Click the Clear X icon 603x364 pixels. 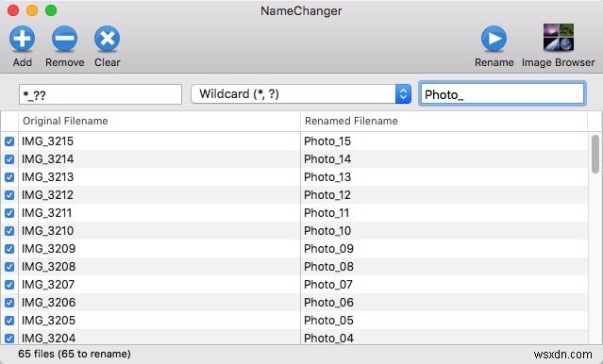point(107,39)
